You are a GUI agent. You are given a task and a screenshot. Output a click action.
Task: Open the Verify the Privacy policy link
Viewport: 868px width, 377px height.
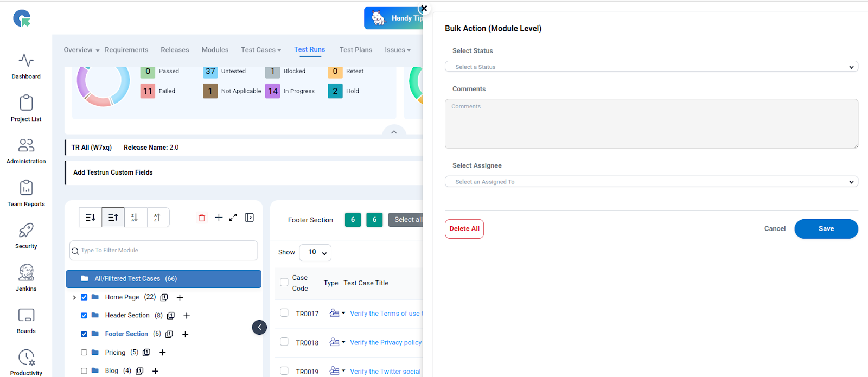pyautogui.click(x=386, y=342)
